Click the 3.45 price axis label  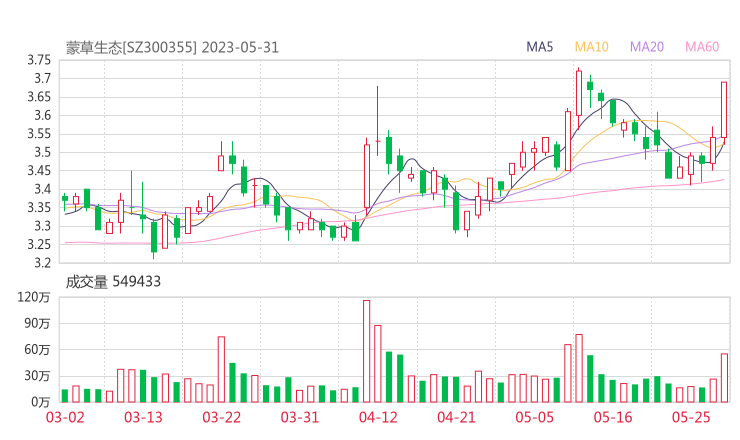pyautogui.click(x=39, y=170)
